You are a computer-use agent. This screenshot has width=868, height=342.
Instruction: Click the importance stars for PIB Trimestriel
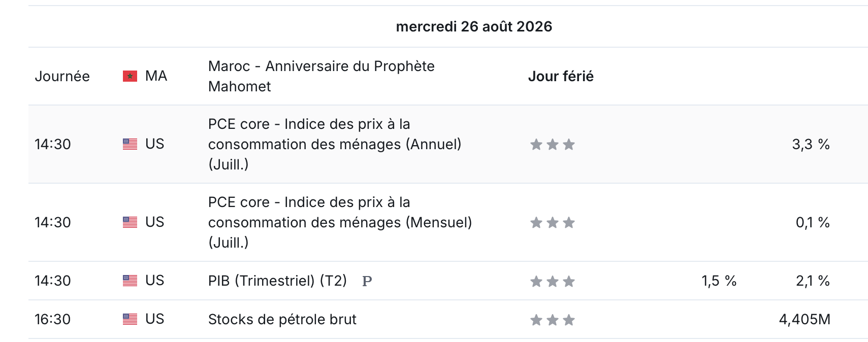553,281
